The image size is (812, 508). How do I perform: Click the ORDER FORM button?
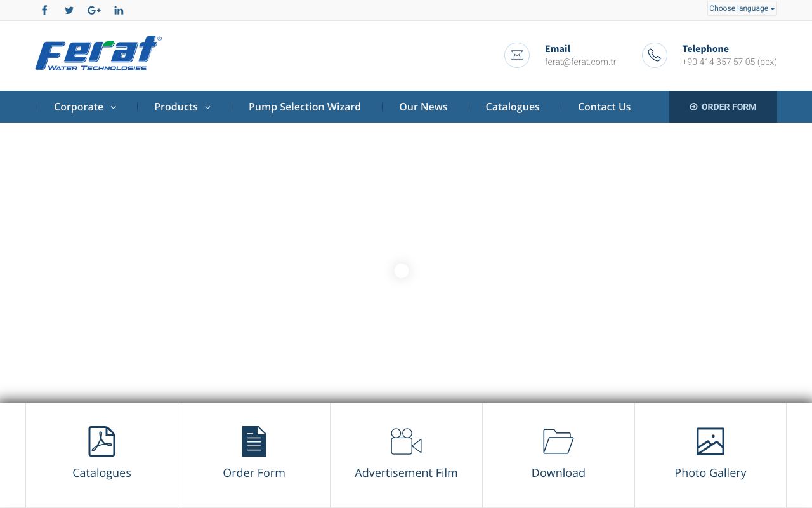coord(723,107)
